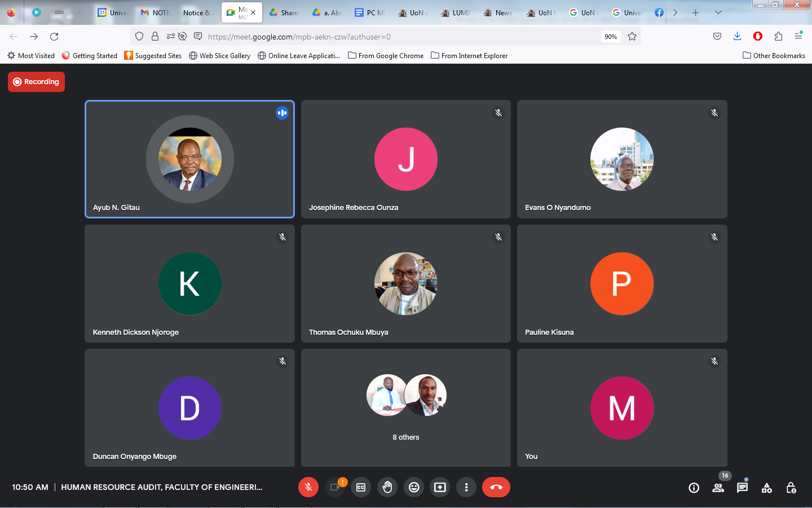Screen dimensions: 812x508
Task: Open the emoji reactions button
Action: [x=414, y=487]
